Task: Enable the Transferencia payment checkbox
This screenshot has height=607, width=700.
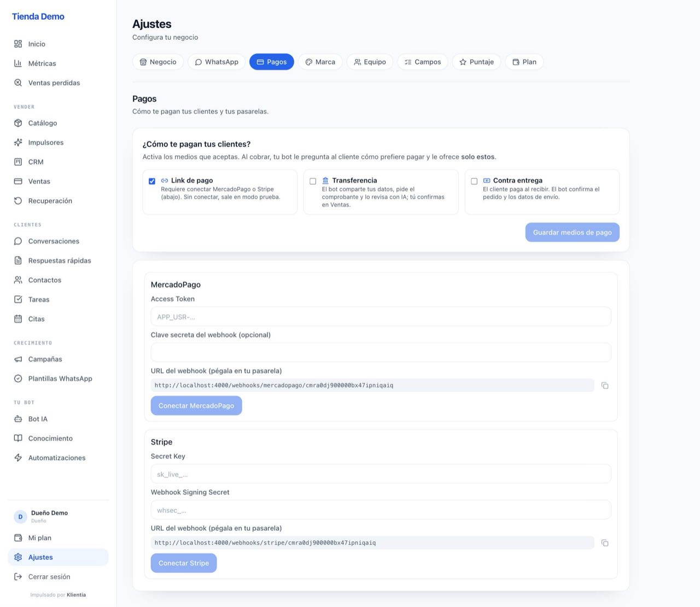Action: 313,181
